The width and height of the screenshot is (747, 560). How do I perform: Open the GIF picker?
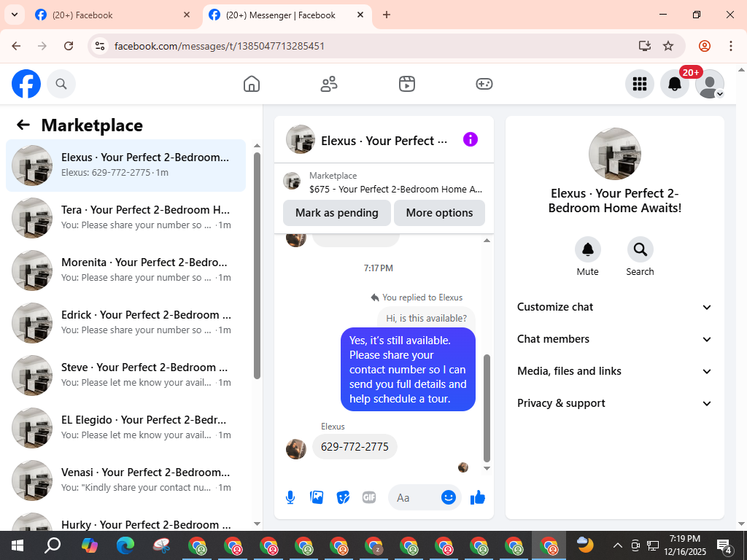(x=369, y=497)
